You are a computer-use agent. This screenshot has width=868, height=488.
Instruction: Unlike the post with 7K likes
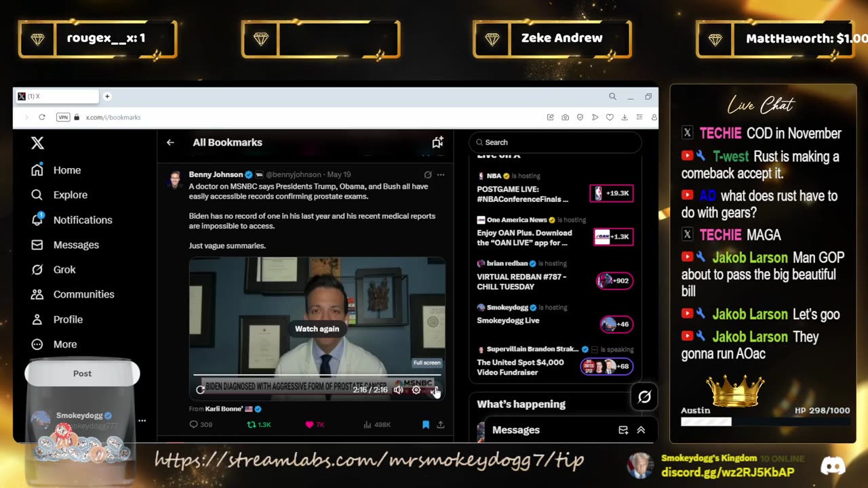pyautogui.click(x=315, y=425)
